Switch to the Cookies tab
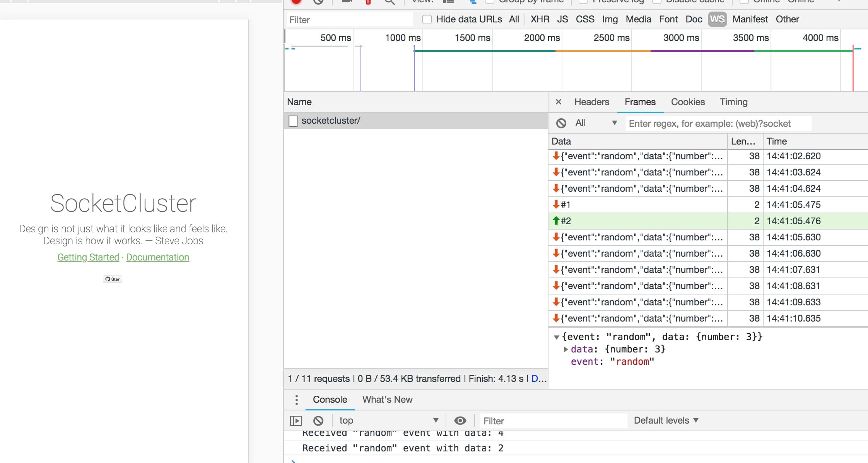 coord(688,102)
